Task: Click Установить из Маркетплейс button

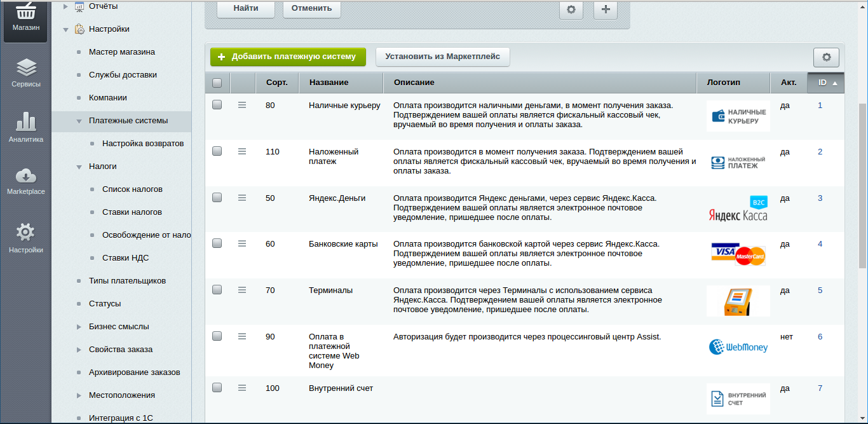Action: (442, 57)
